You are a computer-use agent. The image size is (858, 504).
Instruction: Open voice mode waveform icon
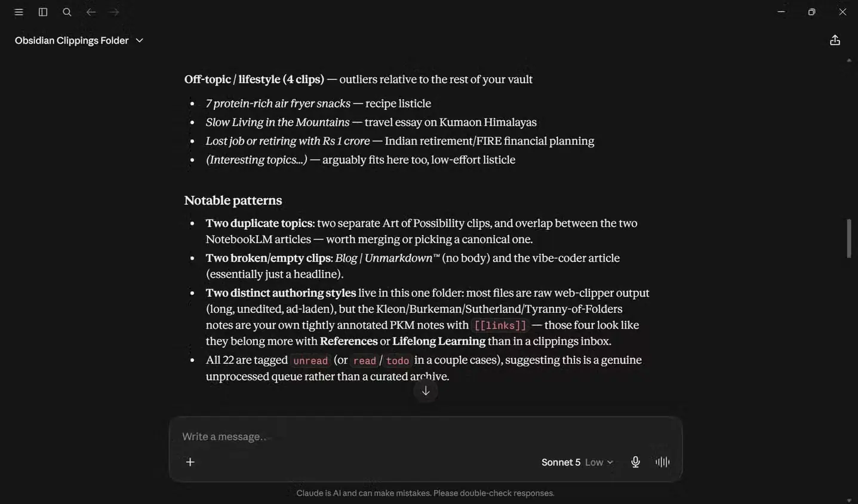662,462
